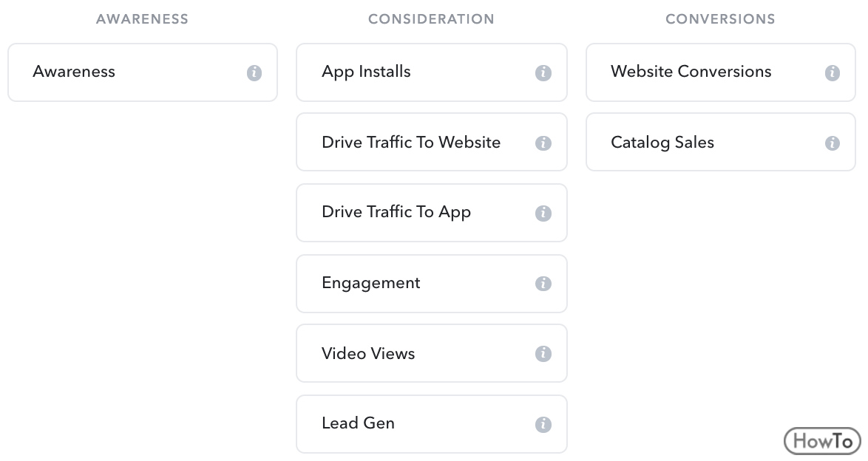Pick the Drive Traffic To App objective
This screenshot has height=461, width=868.
coord(432,213)
